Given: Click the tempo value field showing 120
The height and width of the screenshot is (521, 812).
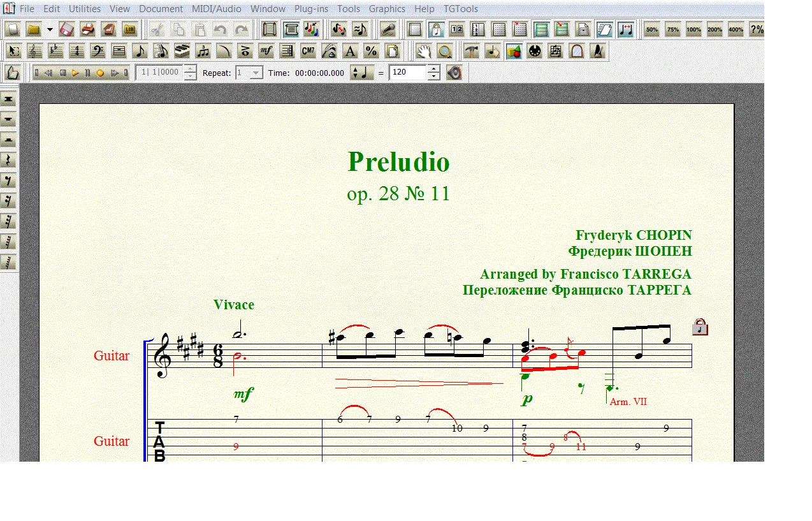Looking at the screenshot, I should pos(408,73).
